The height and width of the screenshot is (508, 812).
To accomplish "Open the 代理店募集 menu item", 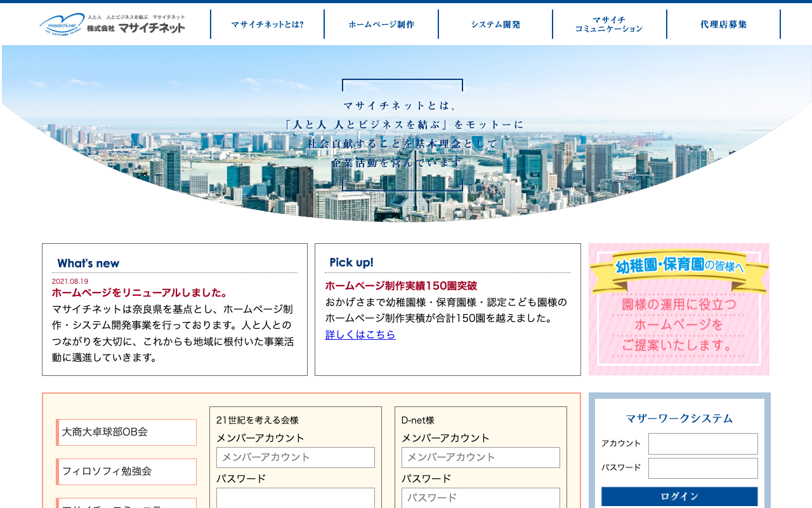I will pos(724,24).
